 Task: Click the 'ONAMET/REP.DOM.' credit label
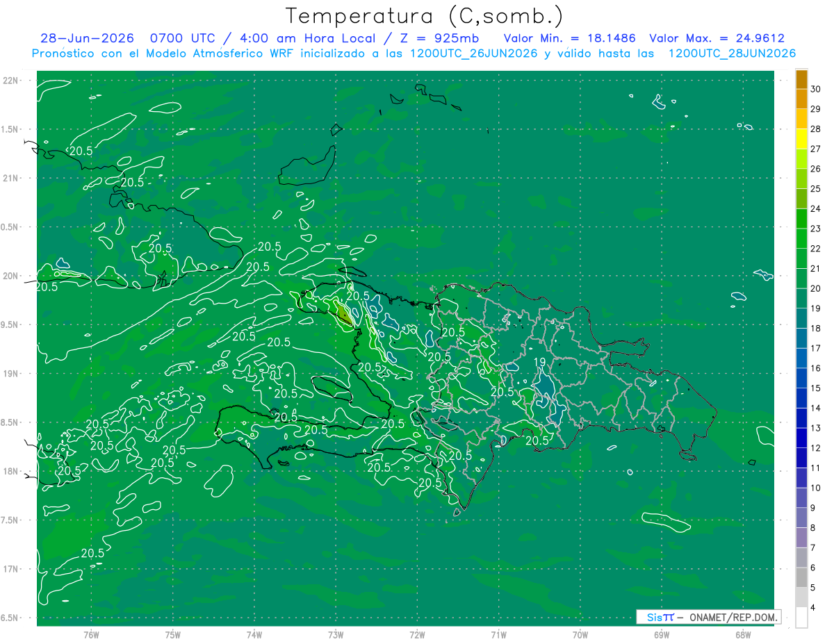(733, 617)
